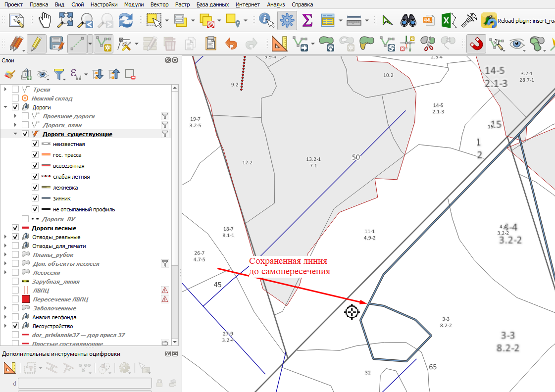The image size is (555, 392).
Task: Uncheck the зимник road type checkbox
Action: (x=35, y=198)
